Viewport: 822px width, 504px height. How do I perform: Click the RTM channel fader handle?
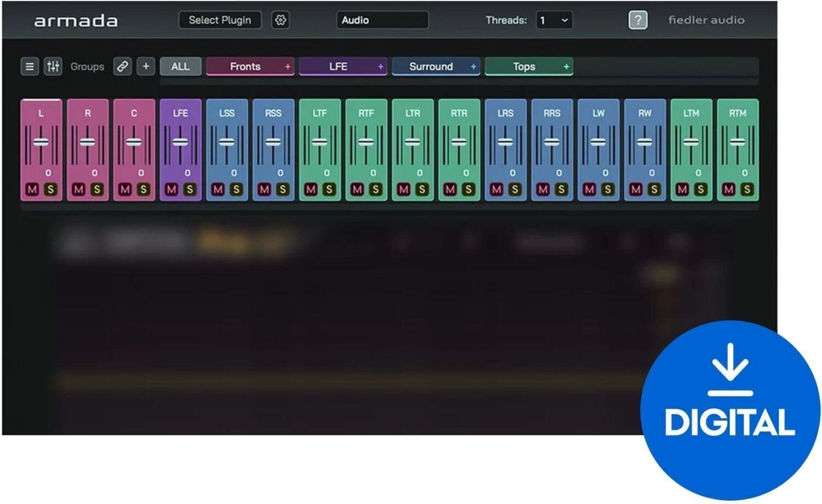click(x=738, y=142)
